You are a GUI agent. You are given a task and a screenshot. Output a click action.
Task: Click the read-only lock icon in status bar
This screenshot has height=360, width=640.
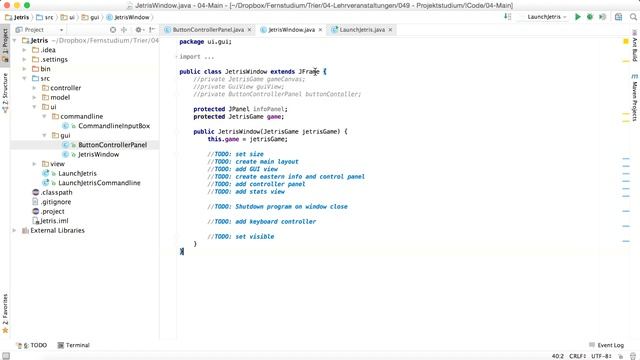point(621,356)
